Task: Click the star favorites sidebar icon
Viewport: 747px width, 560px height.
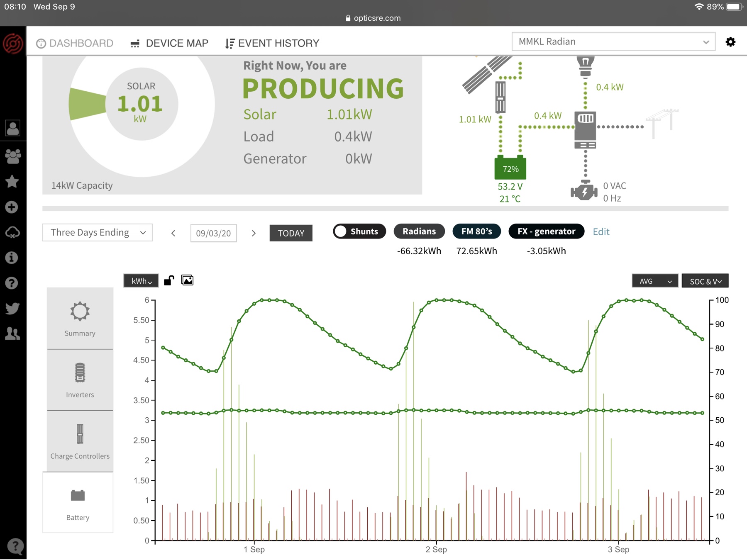Action: click(x=12, y=181)
